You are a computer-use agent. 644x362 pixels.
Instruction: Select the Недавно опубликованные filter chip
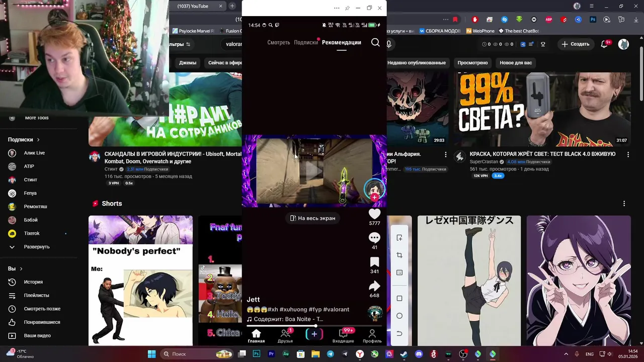pos(416,63)
